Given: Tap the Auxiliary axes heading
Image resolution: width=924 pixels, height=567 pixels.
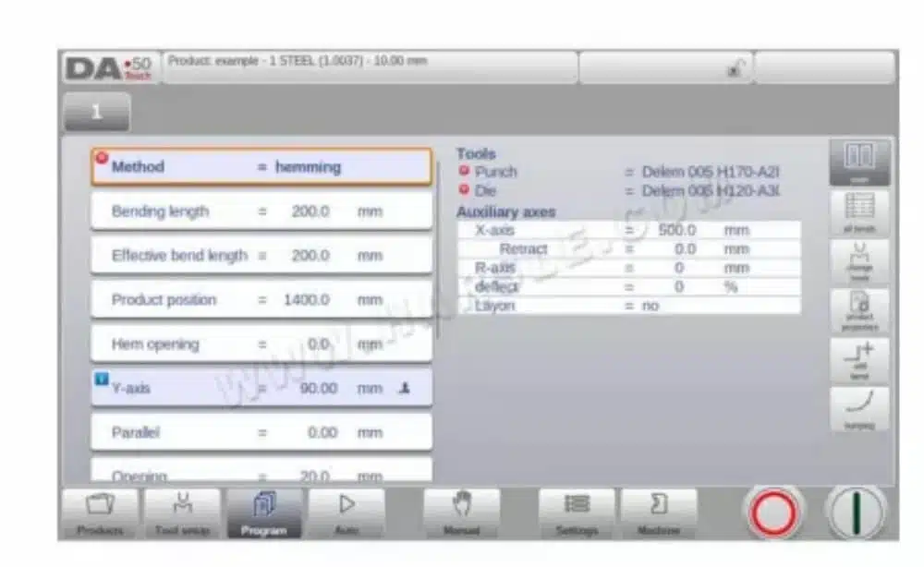Looking at the screenshot, I should point(506,212).
